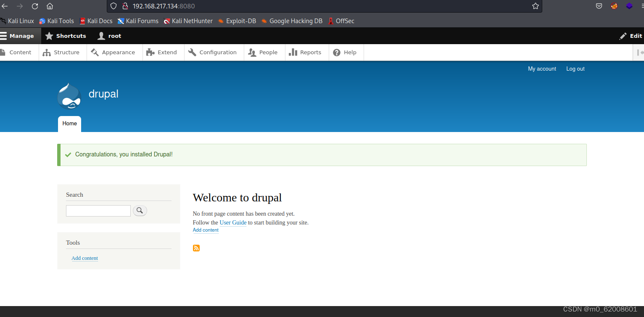Click the insecure connection padlock icon
Image resolution: width=644 pixels, height=317 pixels.
(x=124, y=6)
